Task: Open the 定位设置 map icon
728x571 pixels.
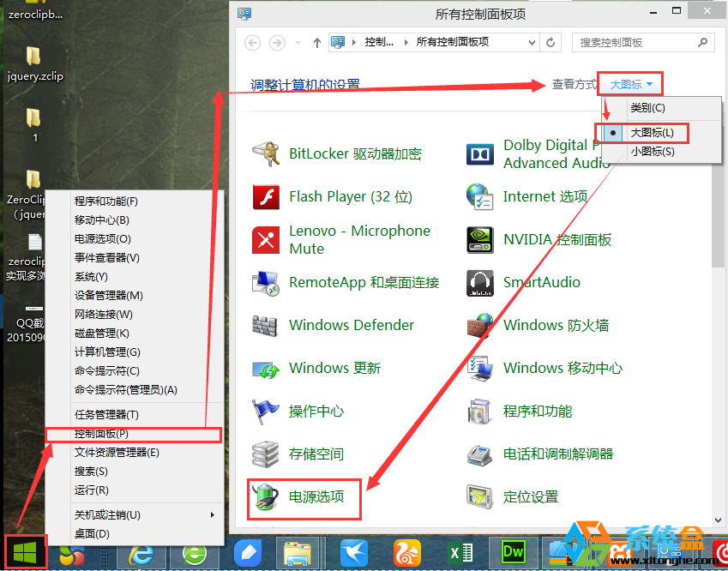Action: click(479, 497)
